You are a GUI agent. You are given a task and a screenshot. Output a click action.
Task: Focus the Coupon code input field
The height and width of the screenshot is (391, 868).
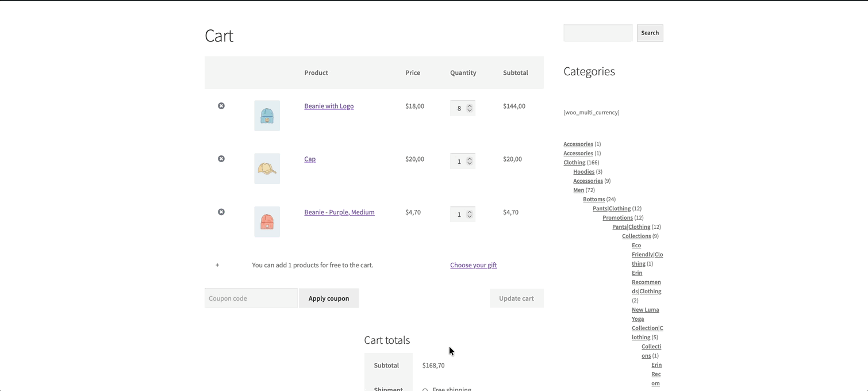click(x=251, y=298)
